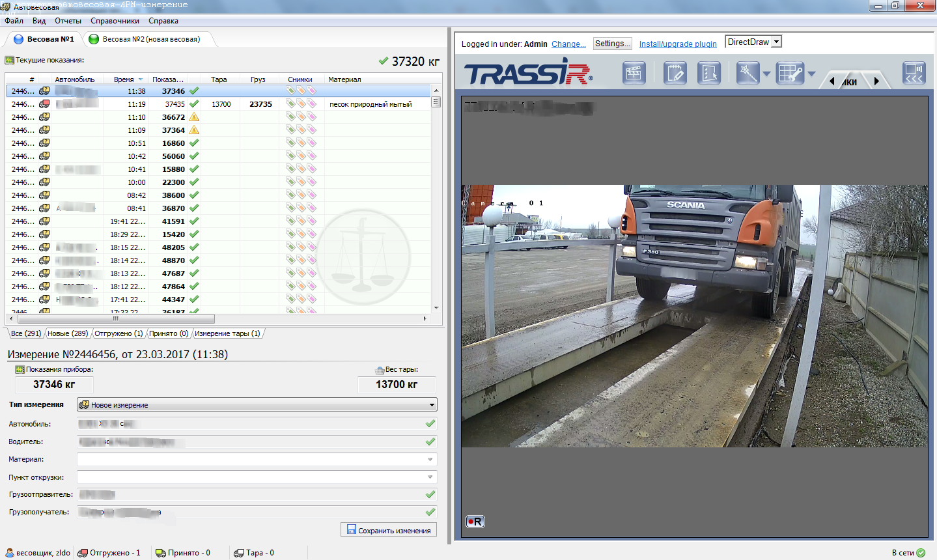Click the grid layout template icon
This screenshot has width=937, height=560.
coord(790,73)
